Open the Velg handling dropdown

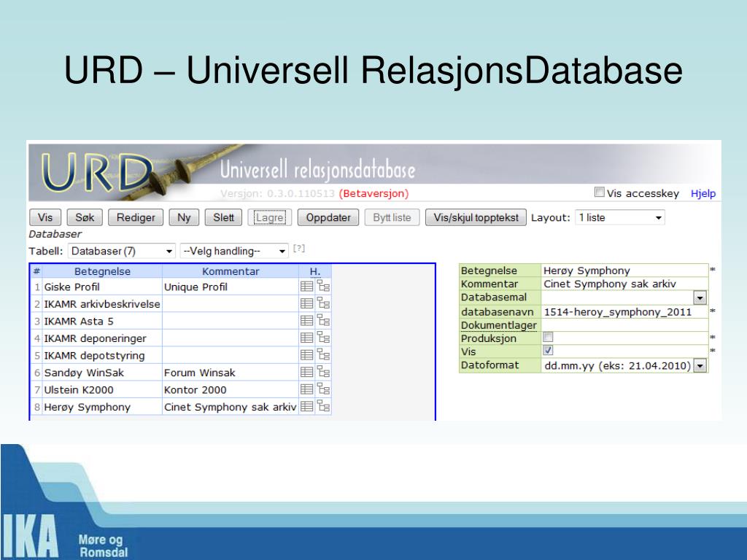pyautogui.click(x=234, y=251)
